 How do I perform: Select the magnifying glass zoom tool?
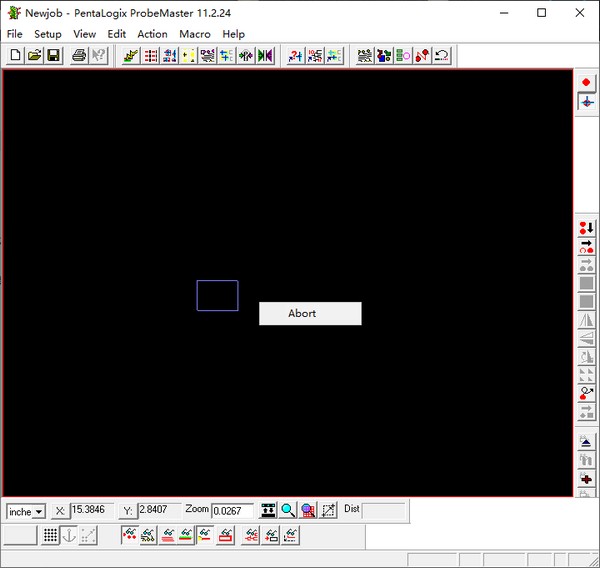coord(288,511)
